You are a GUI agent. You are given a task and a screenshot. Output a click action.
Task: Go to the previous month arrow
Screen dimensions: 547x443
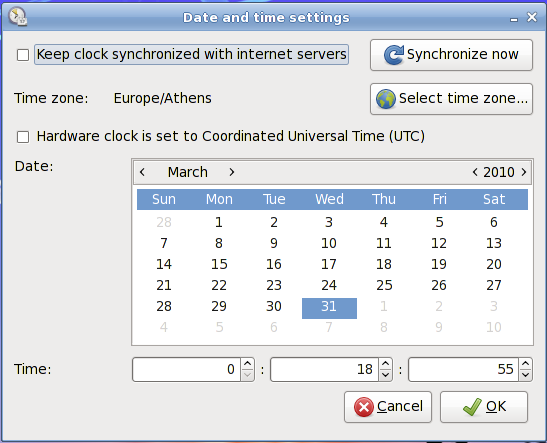click(x=142, y=172)
